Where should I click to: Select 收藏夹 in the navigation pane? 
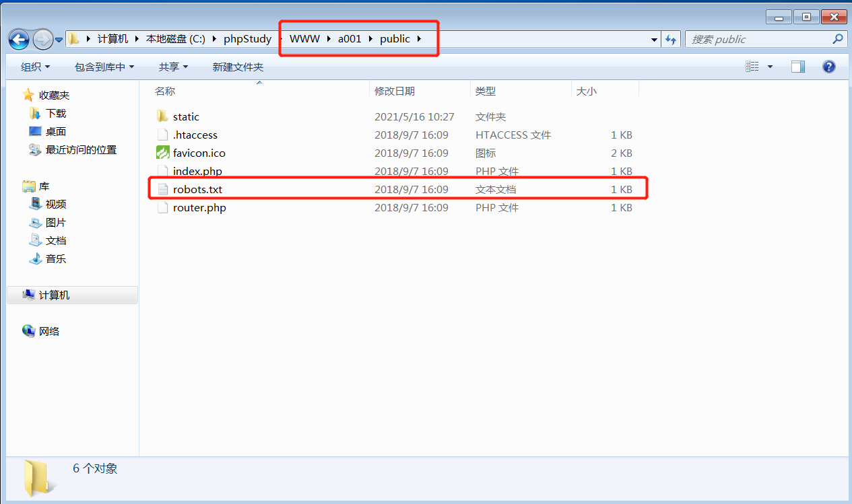point(54,96)
